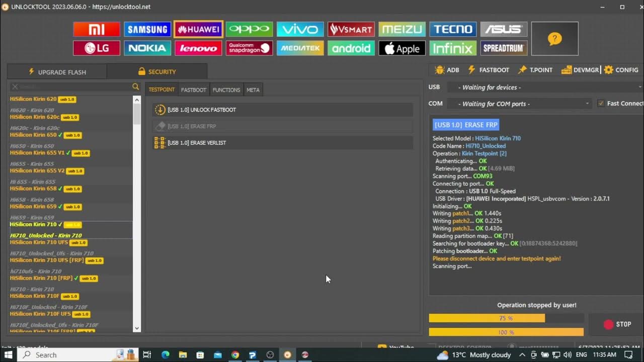Select the Qualcomm Snapdragon logo
The image size is (644, 362).
click(249, 48)
